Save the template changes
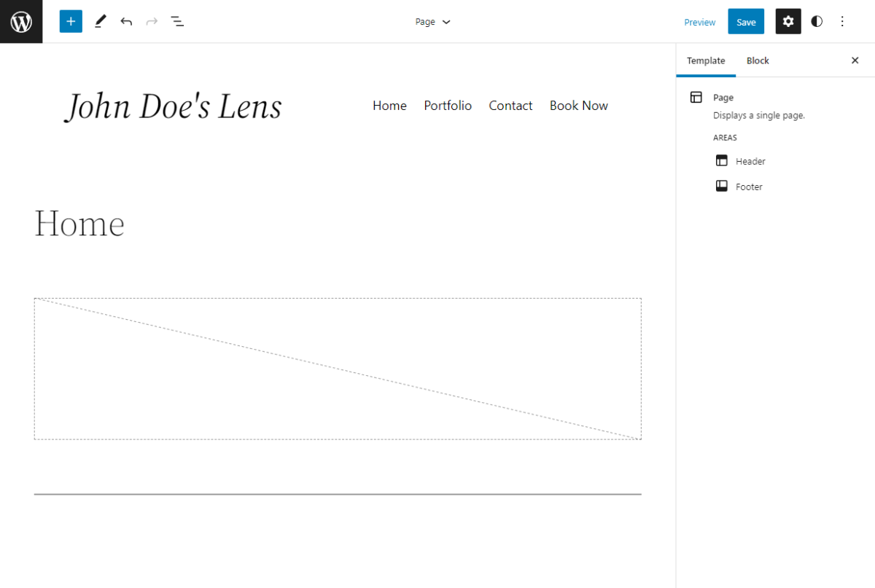 746,22
